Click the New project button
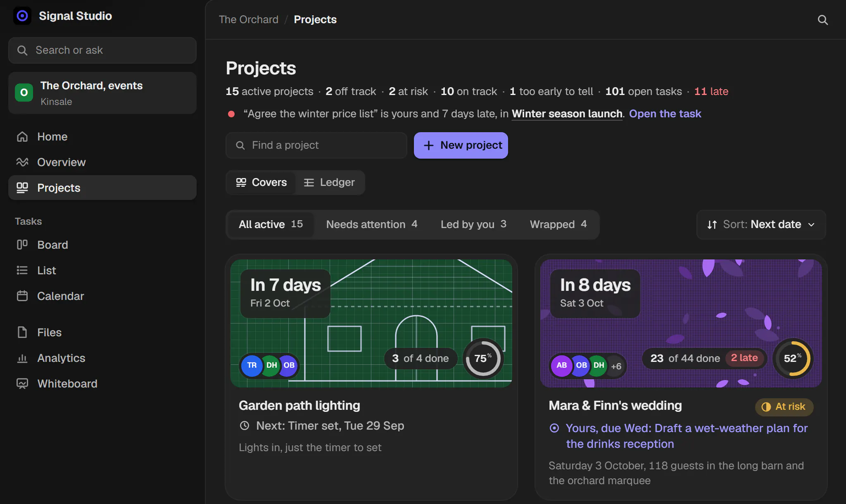The height and width of the screenshot is (504, 846). (x=461, y=145)
